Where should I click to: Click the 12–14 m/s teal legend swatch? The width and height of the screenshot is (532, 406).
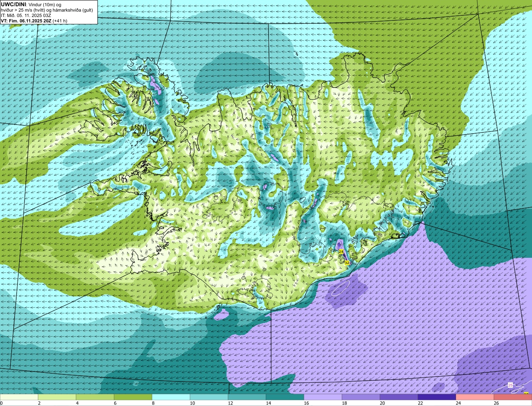pyautogui.click(x=247, y=397)
